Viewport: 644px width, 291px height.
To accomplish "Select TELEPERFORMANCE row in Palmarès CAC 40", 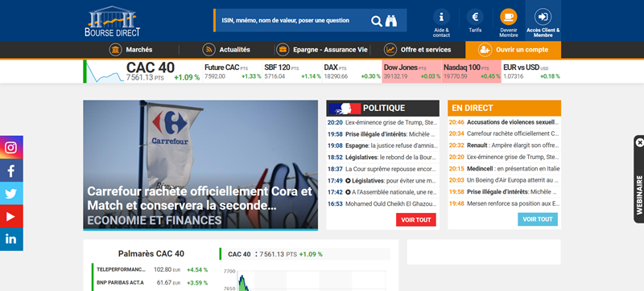I will [151, 269].
